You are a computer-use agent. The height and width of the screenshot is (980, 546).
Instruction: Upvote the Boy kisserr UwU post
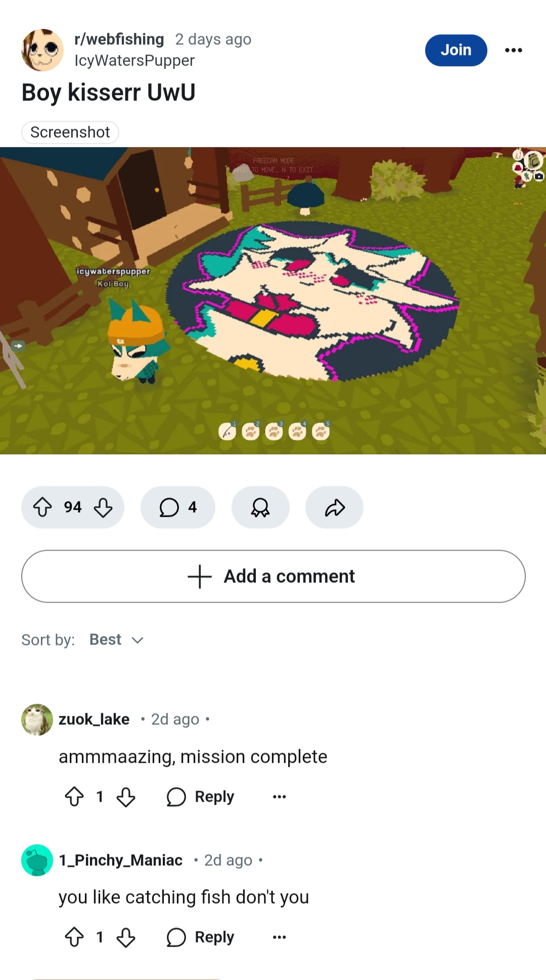point(42,507)
